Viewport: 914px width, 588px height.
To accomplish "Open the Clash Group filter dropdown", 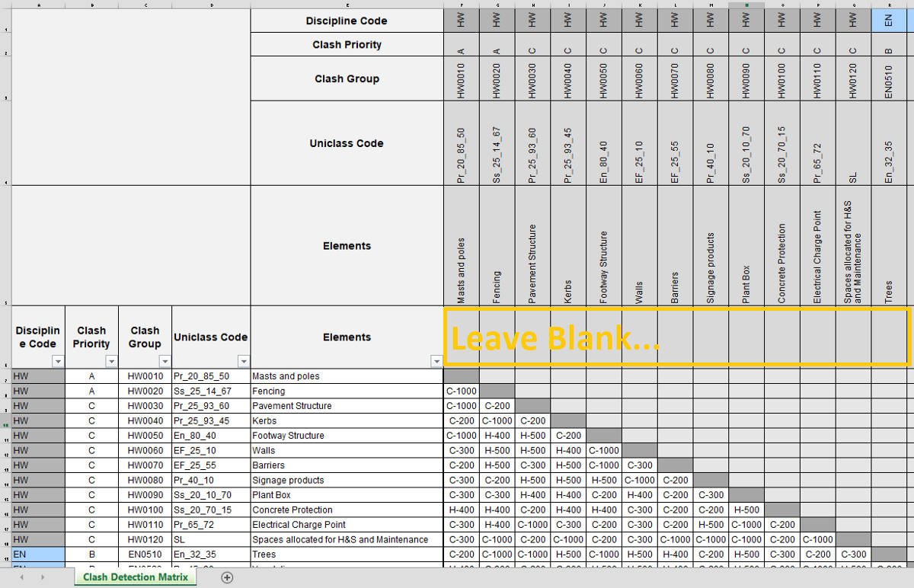I will [x=165, y=361].
